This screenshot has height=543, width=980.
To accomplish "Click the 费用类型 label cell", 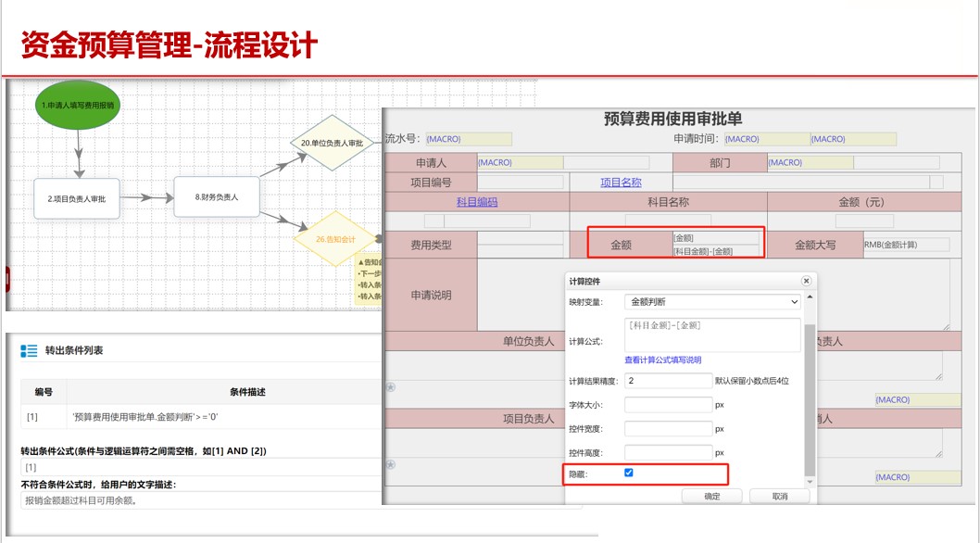I will (431, 245).
